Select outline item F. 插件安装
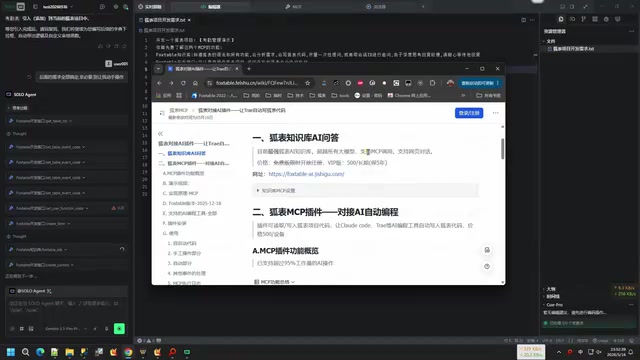Image resolution: width=640 pixels, height=360 pixels. point(174,223)
